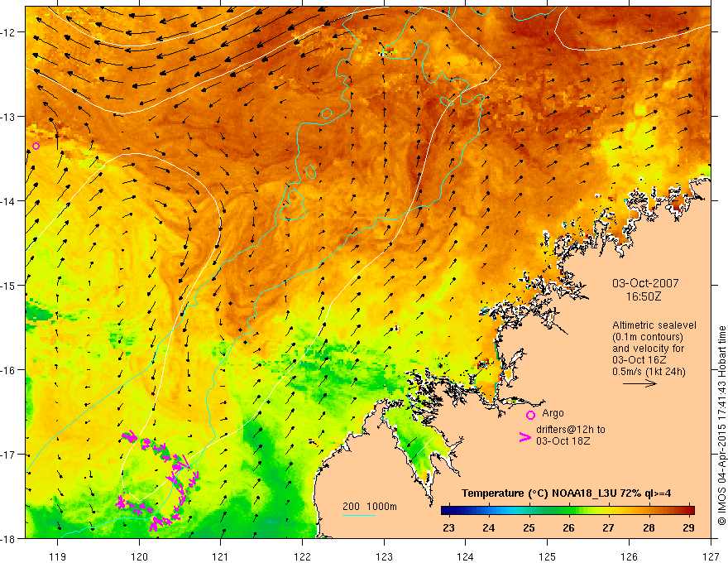Click the 0.5m/s velocity scale arrow

pos(639,383)
